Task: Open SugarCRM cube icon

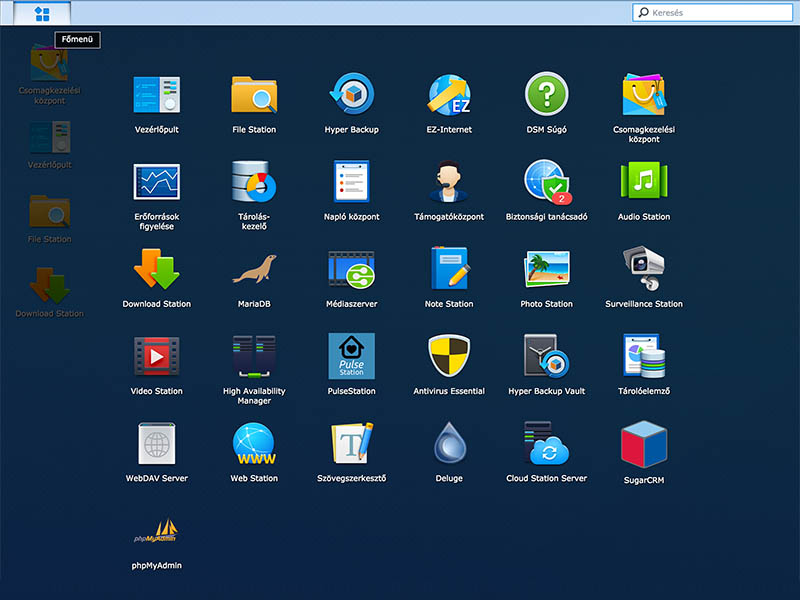Action: (x=643, y=446)
